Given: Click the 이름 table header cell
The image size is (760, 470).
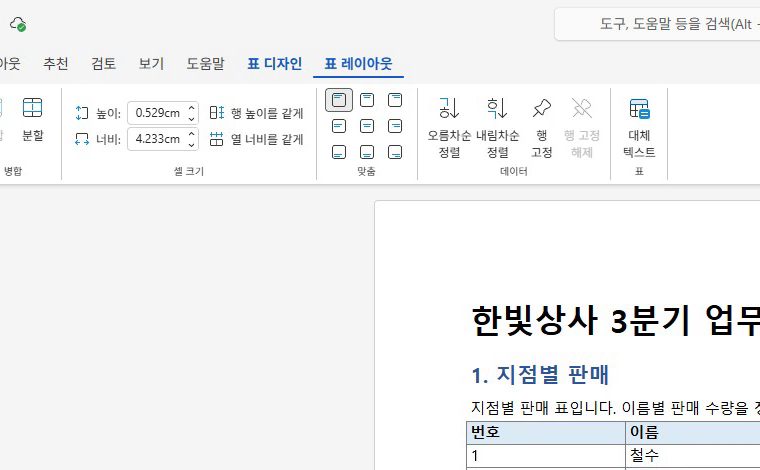Looking at the screenshot, I should [x=693, y=432].
